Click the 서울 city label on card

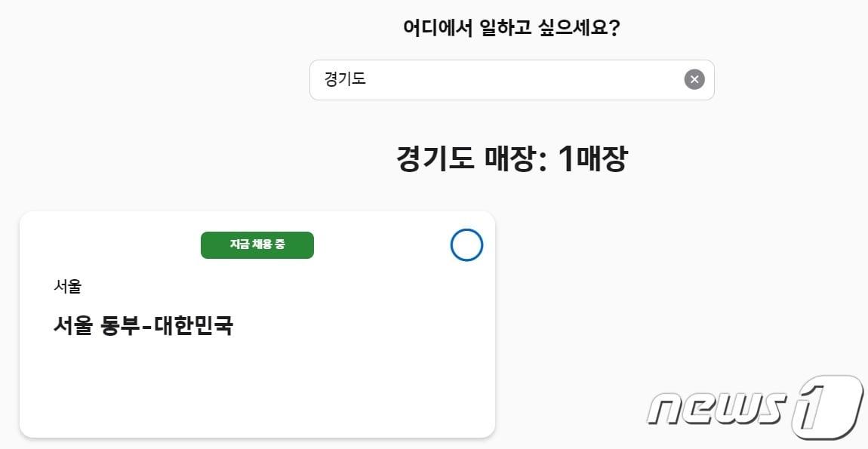[x=67, y=286]
